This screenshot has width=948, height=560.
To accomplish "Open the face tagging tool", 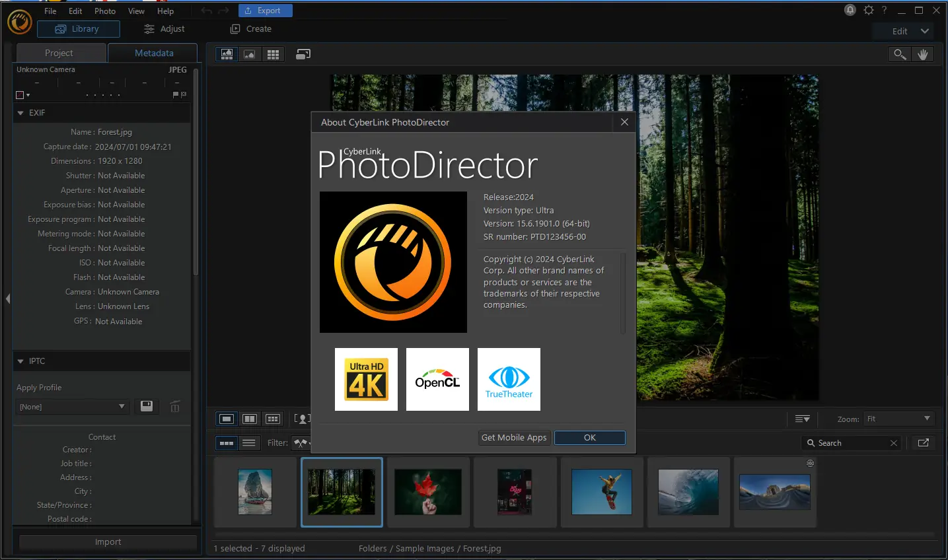I will [x=301, y=419].
